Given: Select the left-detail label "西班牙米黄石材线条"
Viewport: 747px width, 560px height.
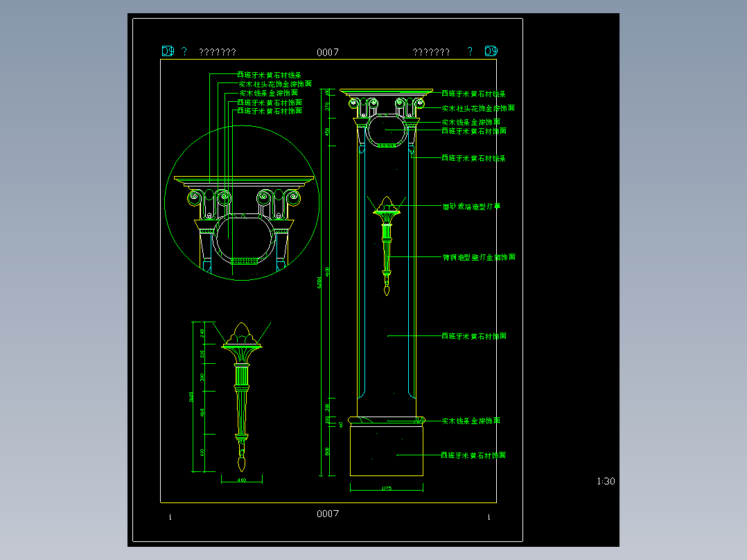Looking at the screenshot, I should click(x=269, y=76).
